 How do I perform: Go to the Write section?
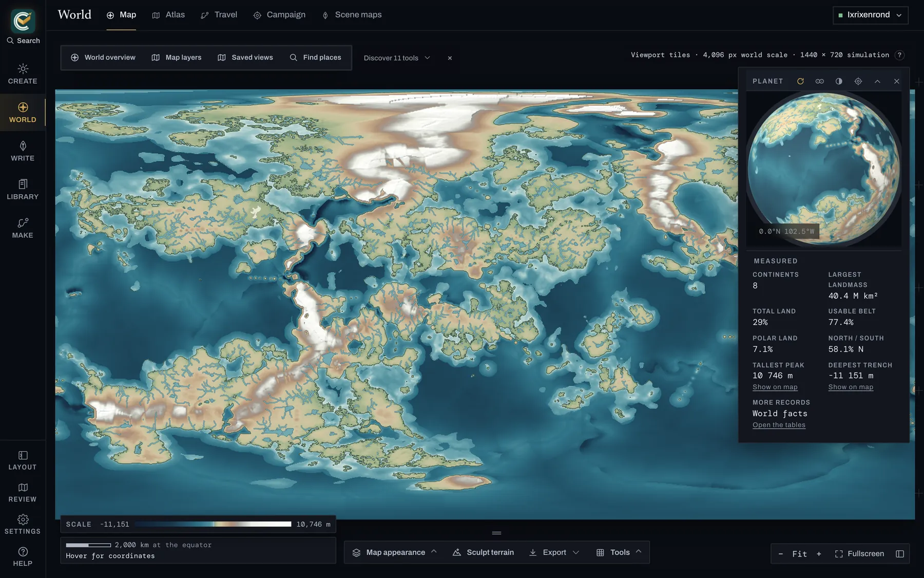[23, 151]
